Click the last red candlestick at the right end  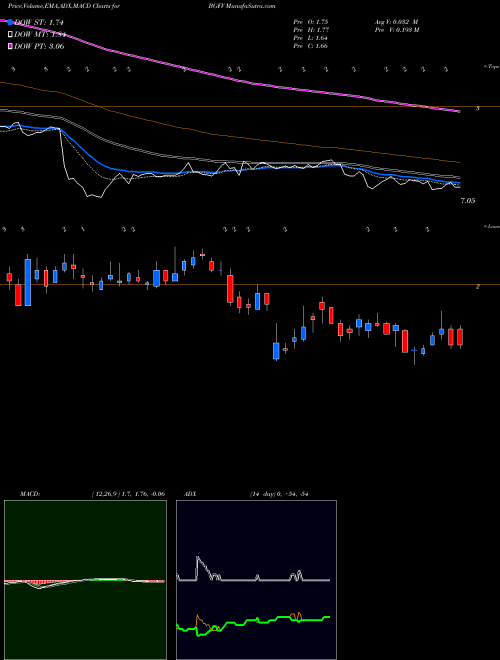460,337
